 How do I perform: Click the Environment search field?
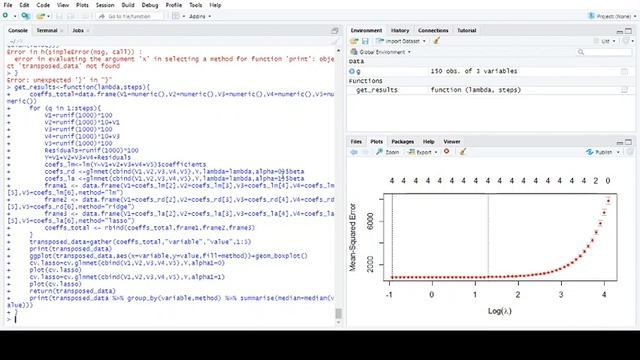[604, 52]
